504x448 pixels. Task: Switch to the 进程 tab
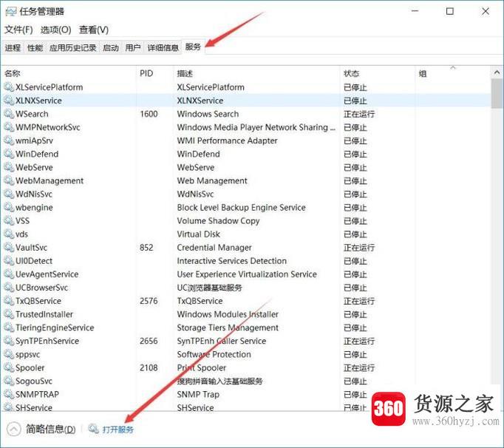coord(13,47)
